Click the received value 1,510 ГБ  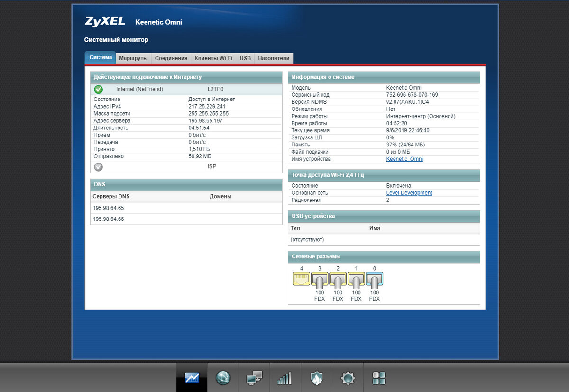click(200, 149)
